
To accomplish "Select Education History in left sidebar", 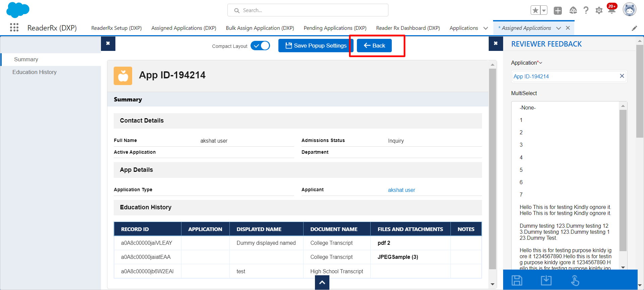I will pos(35,72).
